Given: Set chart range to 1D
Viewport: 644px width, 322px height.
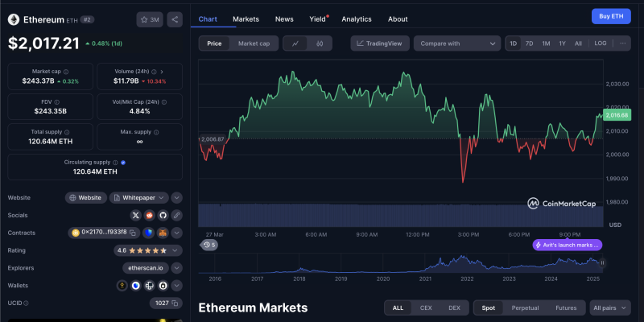Looking at the screenshot, I should click(514, 43).
